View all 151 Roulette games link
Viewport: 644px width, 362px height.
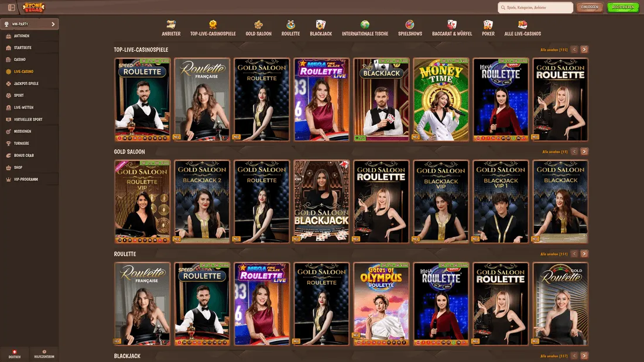click(554, 254)
